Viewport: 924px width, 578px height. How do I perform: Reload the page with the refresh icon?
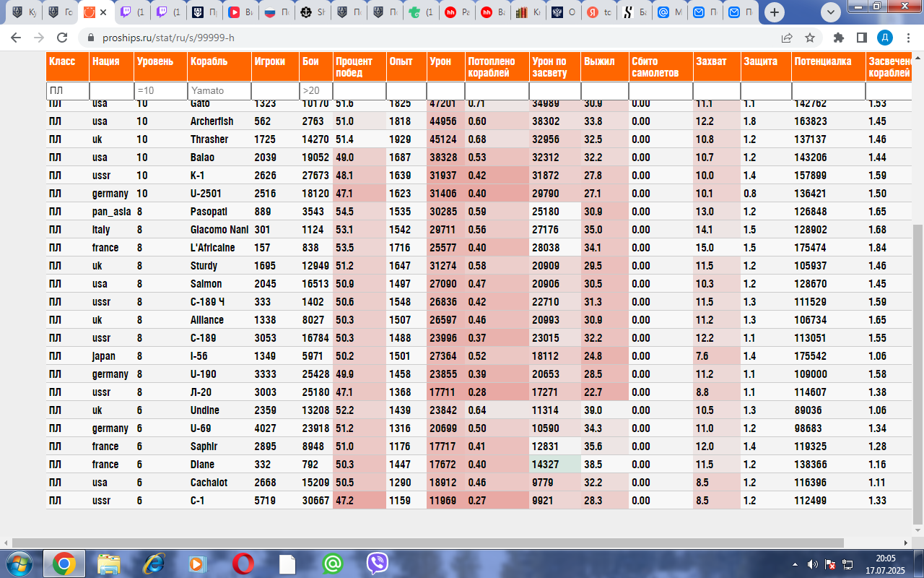(x=62, y=38)
